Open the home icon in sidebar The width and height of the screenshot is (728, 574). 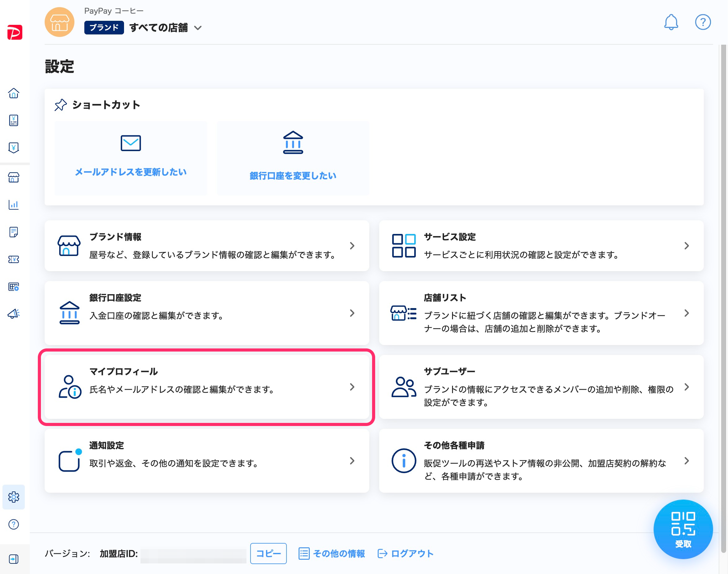[14, 93]
